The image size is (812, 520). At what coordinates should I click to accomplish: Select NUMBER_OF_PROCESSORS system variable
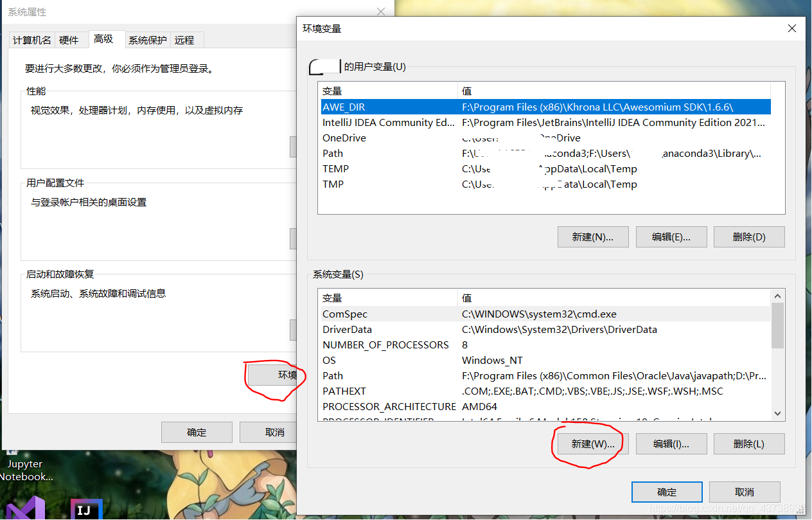[x=545, y=345]
